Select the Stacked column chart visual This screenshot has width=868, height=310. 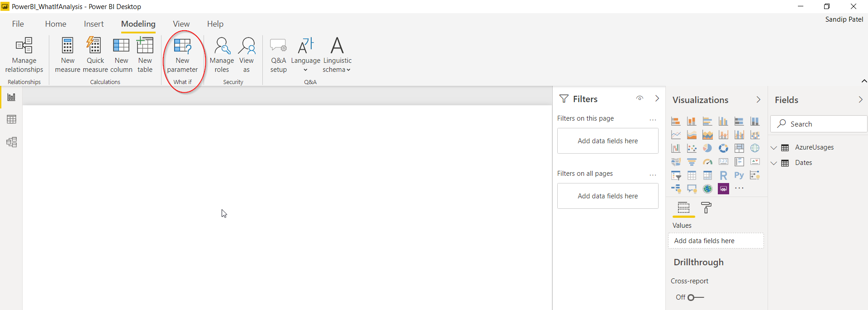692,121
